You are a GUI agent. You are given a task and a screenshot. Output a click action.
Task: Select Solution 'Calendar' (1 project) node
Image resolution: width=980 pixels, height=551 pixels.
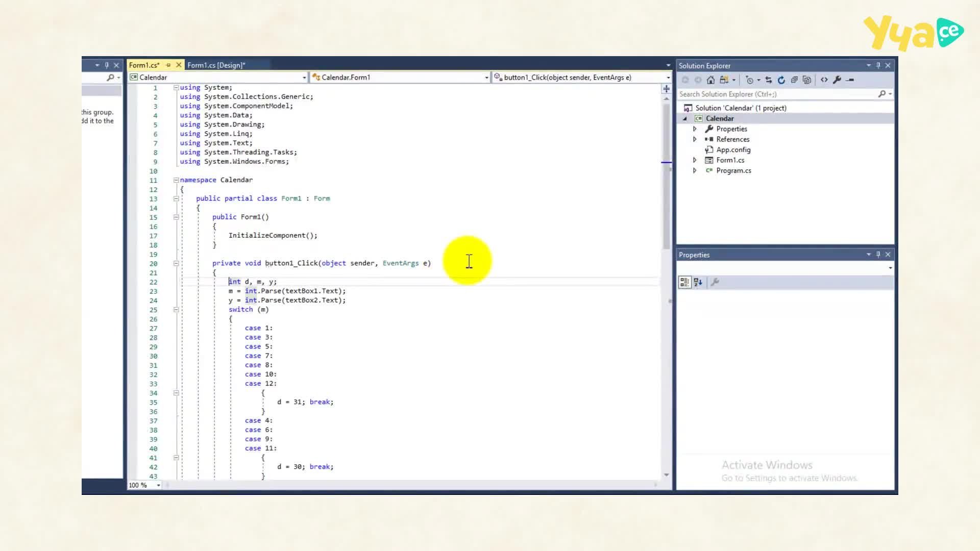pos(741,108)
